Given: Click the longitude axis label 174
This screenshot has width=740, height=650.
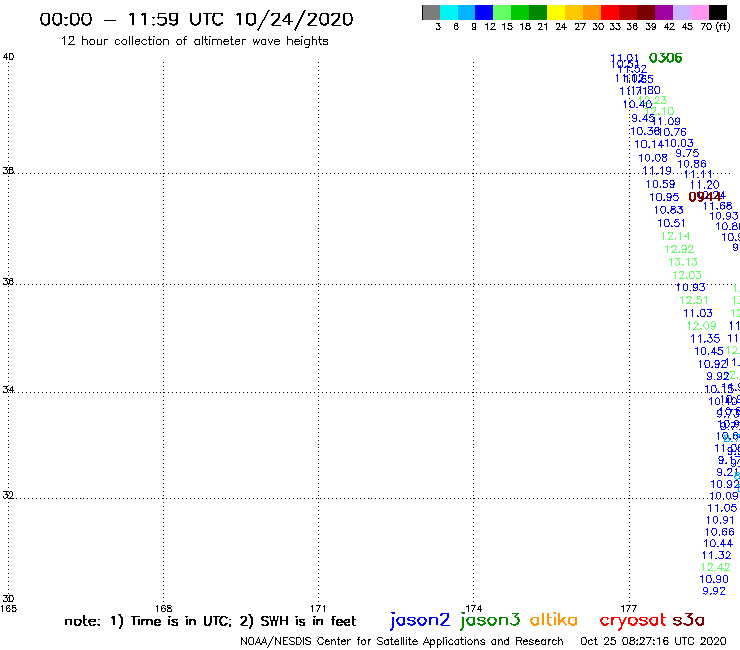Looking at the screenshot, I should coord(473,608).
